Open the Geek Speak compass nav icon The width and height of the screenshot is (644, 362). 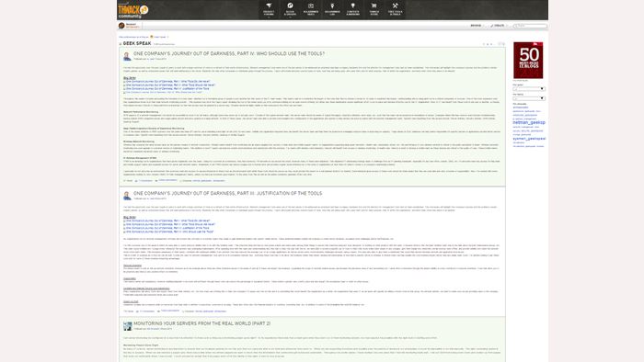(x=290, y=8)
